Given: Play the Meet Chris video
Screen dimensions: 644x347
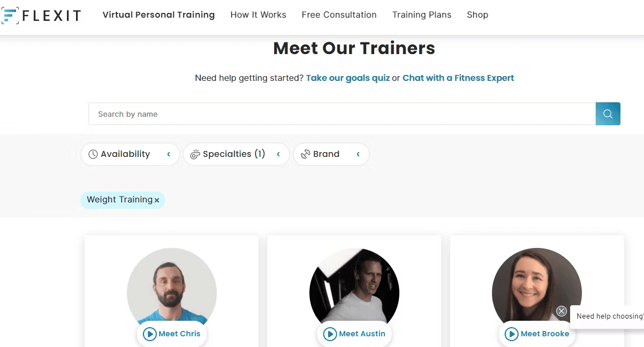Looking at the screenshot, I should (x=172, y=334).
